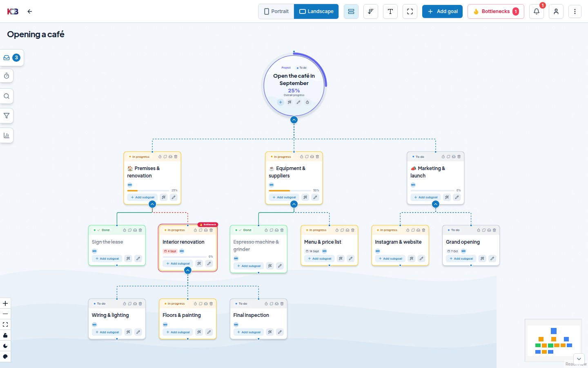Collapse the minimap with its chevron
This screenshot has width=588, height=368.
(579, 359)
